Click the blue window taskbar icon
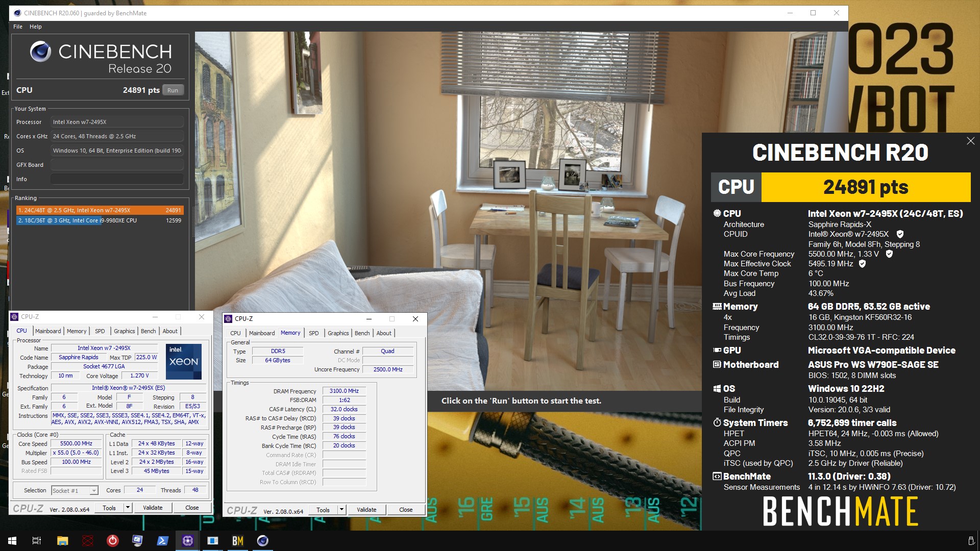This screenshot has height=551, width=980. coord(213,541)
